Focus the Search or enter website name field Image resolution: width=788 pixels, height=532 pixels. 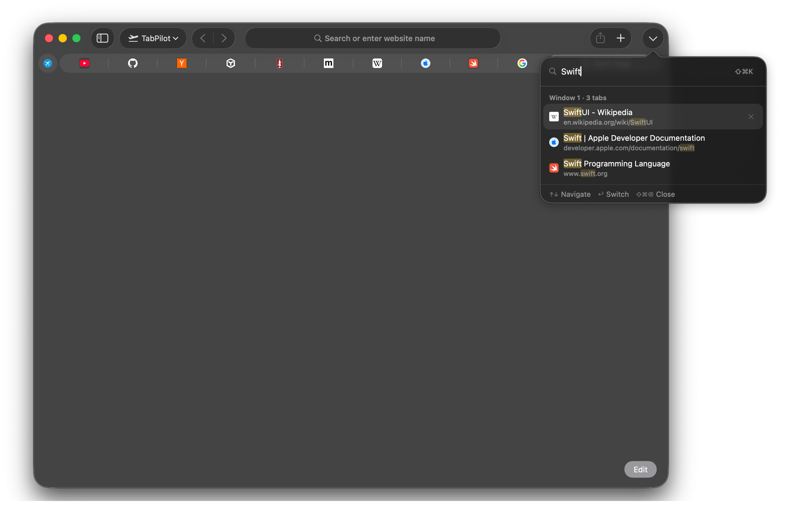[373, 38]
